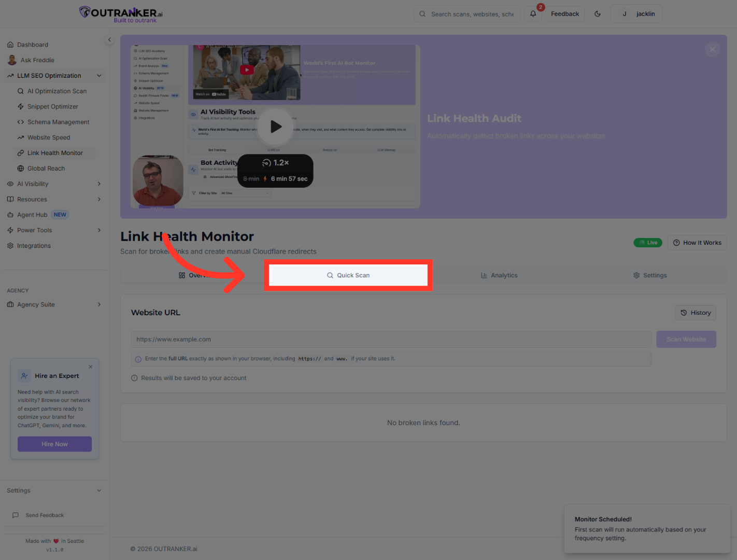
Task: Play the Link Health Audit video
Action: [x=276, y=127]
